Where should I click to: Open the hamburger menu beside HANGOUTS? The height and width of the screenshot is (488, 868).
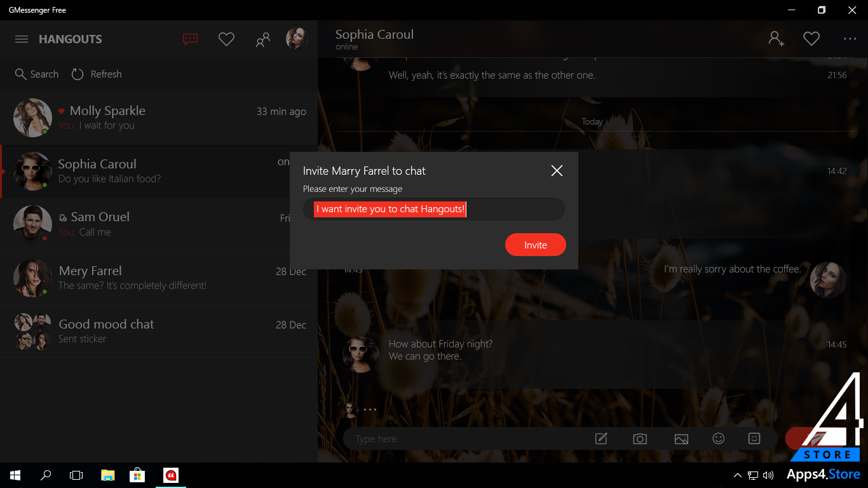point(22,39)
